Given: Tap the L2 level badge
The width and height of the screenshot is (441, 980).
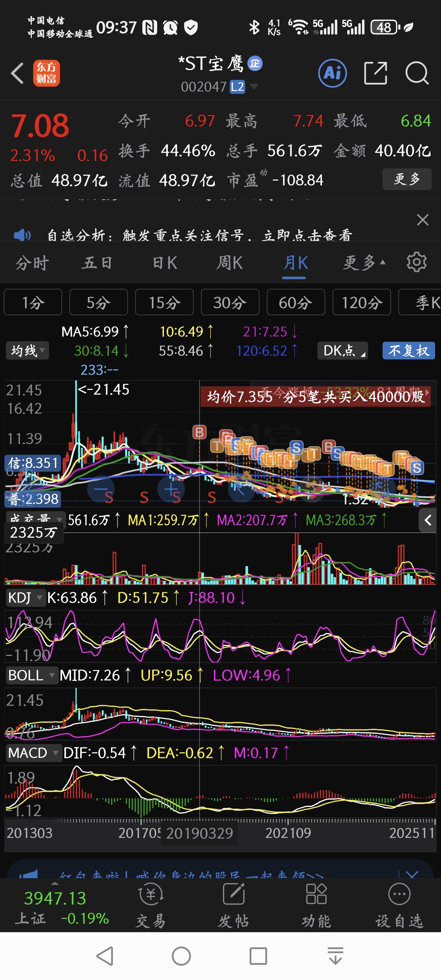Looking at the screenshot, I should point(237,87).
